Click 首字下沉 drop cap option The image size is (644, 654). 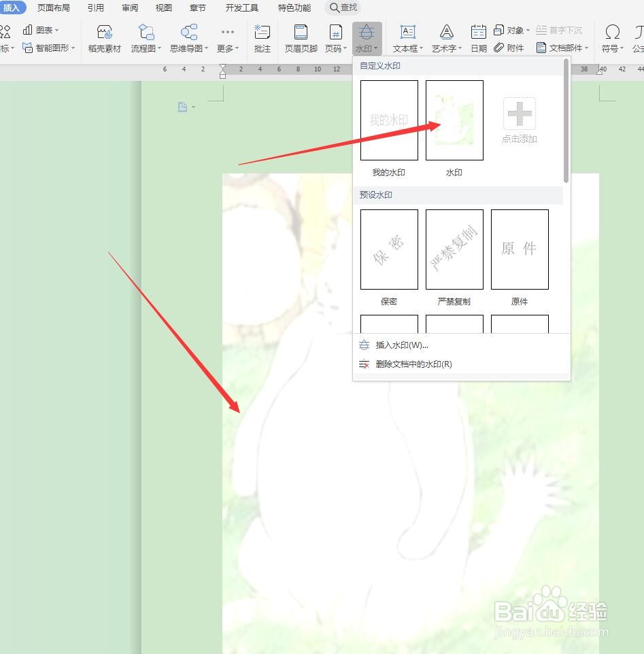[559, 30]
